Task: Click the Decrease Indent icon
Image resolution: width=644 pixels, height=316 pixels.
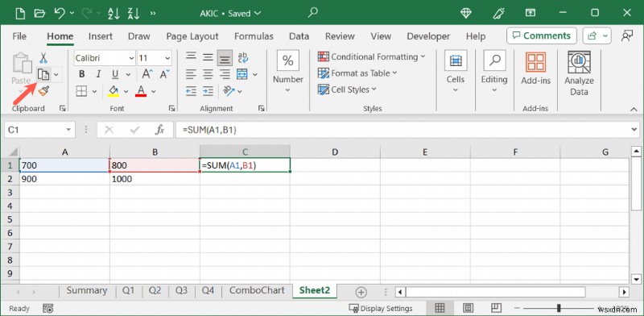Action: pyautogui.click(x=191, y=91)
